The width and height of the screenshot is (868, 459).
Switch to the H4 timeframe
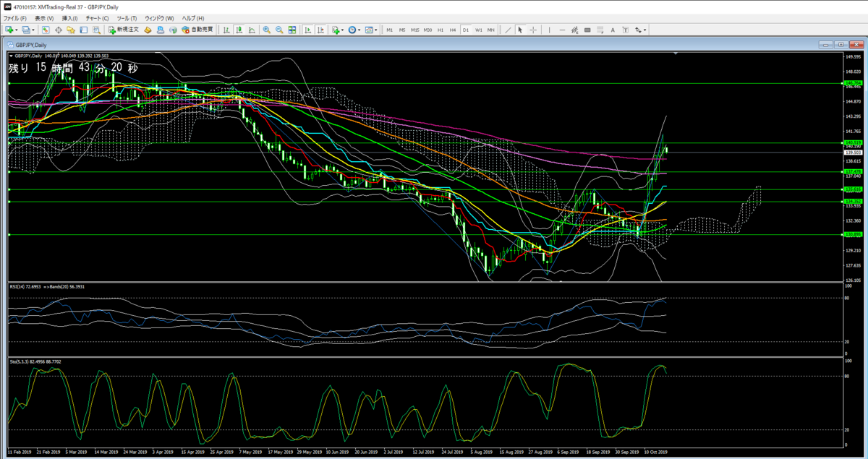(453, 30)
